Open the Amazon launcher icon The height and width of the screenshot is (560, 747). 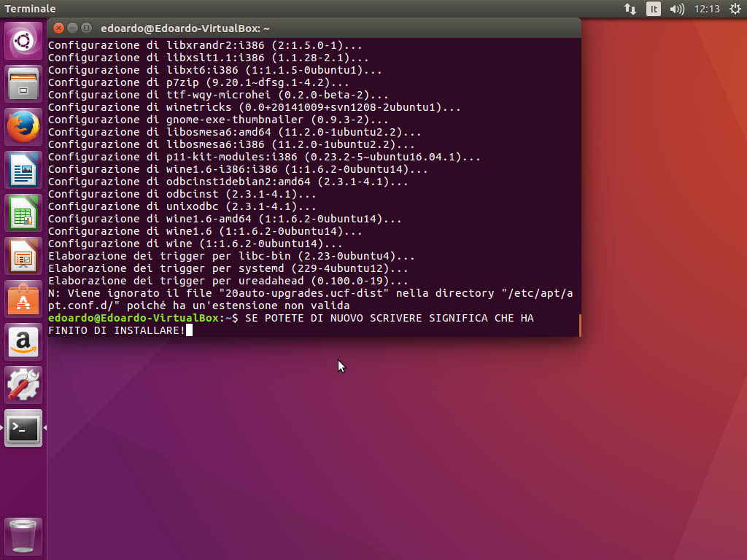24,342
